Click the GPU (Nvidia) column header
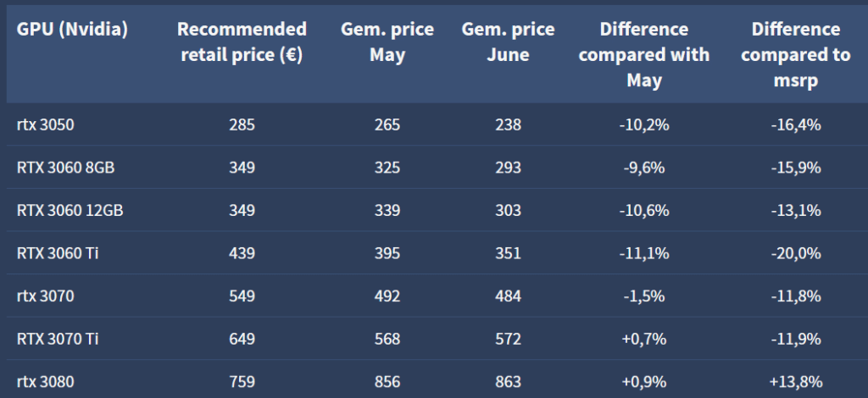The image size is (868, 398). [x=72, y=29]
